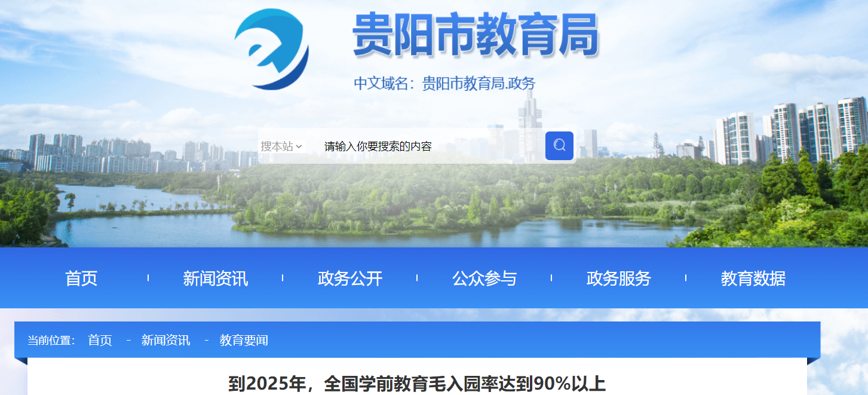Click the 中文域名 text line
The height and width of the screenshot is (395, 868).
[x=444, y=83]
